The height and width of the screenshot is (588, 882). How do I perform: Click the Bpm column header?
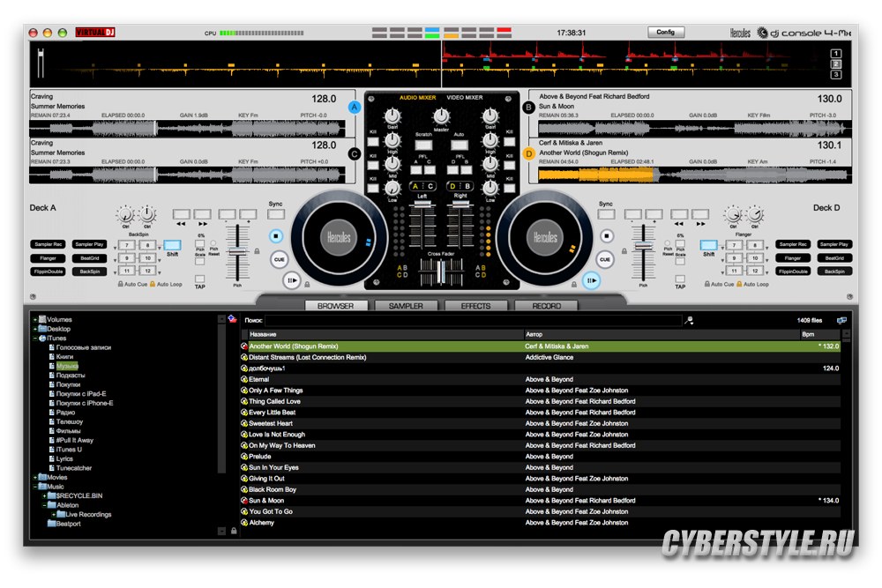click(820, 334)
